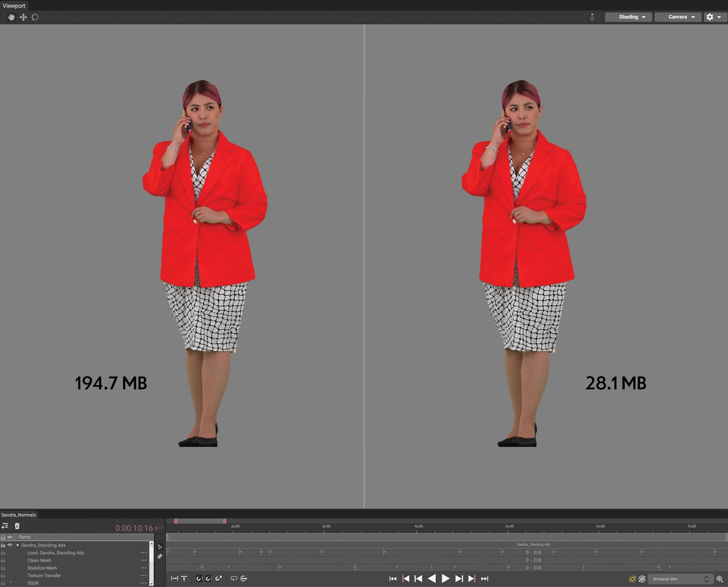Click the track list scrollbar up arrow

click(151, 544)
